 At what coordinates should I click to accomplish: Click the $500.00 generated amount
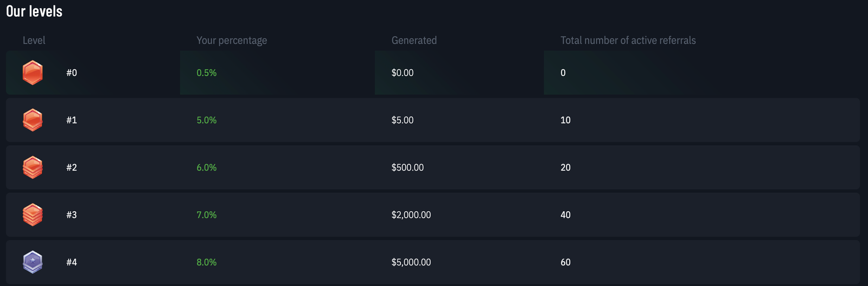[407, 167]
